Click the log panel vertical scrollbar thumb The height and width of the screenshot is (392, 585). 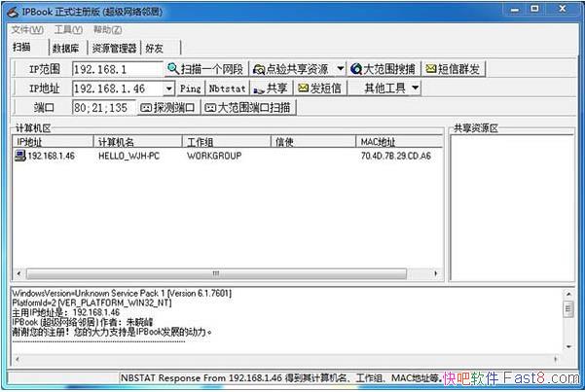[x=568, y=309]
